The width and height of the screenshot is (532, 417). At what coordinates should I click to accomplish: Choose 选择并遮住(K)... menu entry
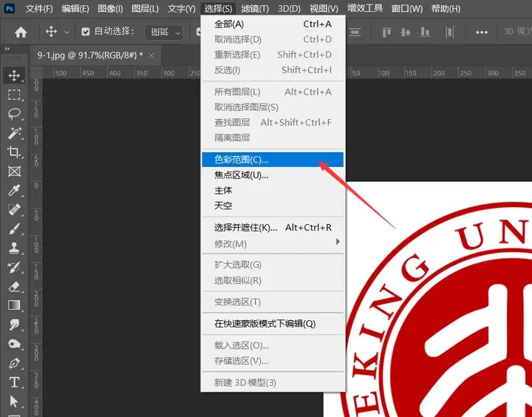point(273,228)
